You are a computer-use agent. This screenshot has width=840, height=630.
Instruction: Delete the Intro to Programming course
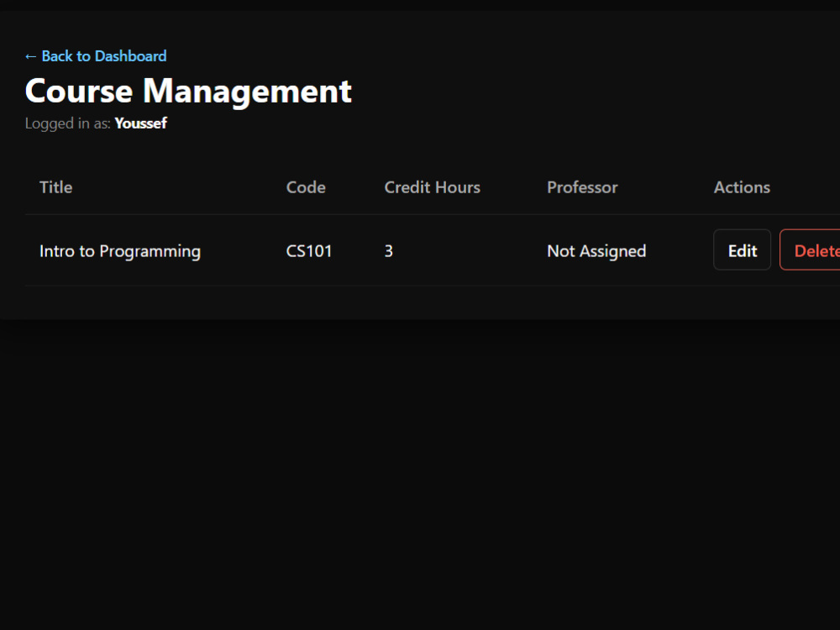[810, 250]
